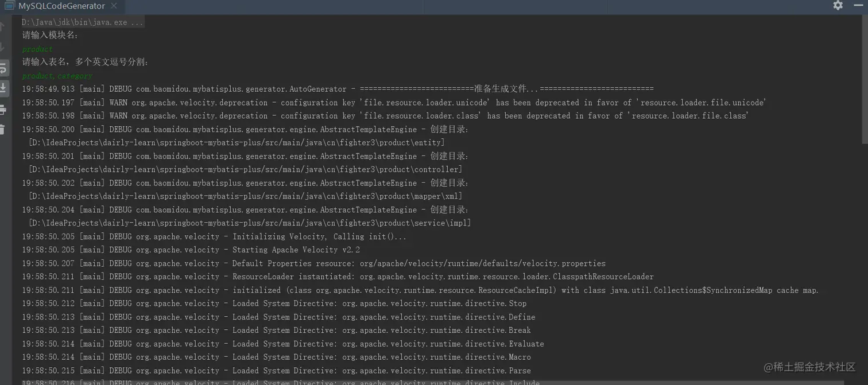Click the green 'product' module input line
868x385 pixels.
tap(37, 49)
